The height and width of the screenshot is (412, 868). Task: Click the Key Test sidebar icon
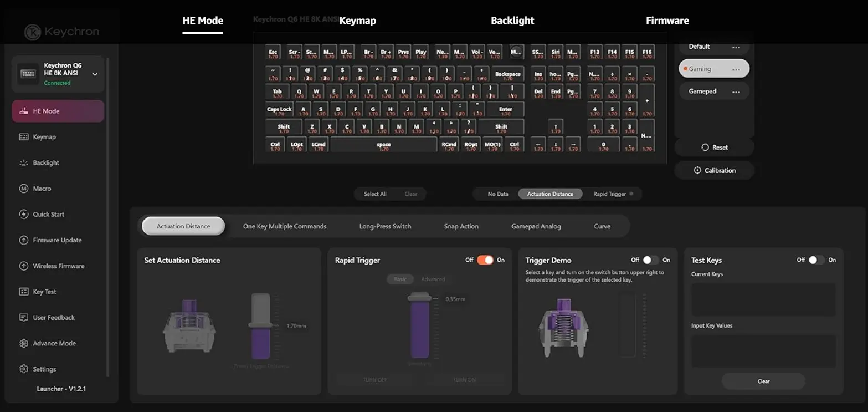24,292
